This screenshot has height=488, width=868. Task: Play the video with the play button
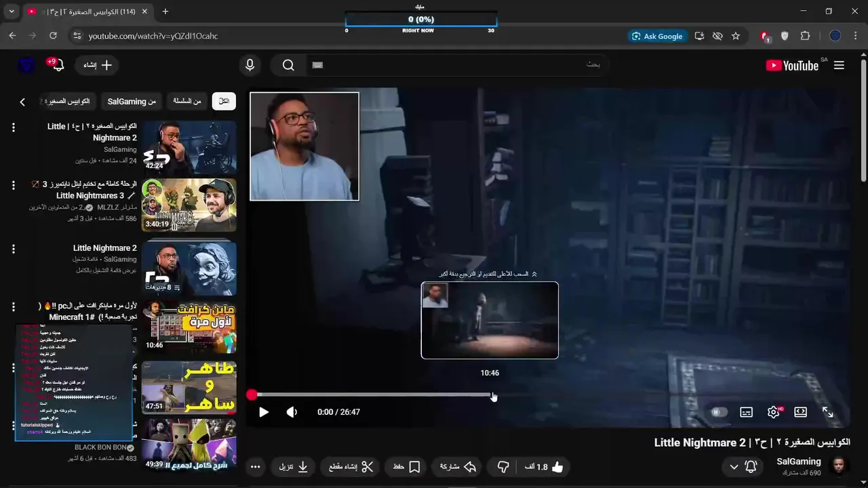coord(264,412)
